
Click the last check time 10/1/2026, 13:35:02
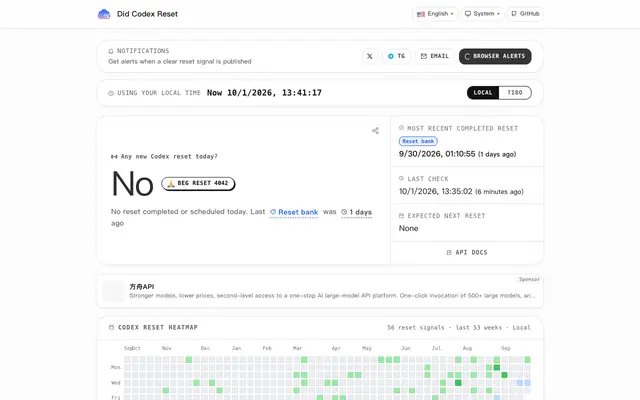tap(436, 191)
